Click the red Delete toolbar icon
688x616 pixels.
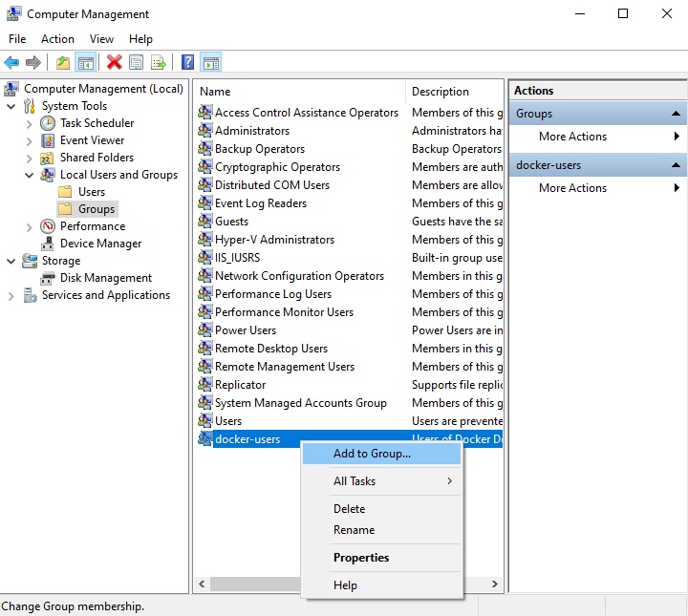click(114, 63)
